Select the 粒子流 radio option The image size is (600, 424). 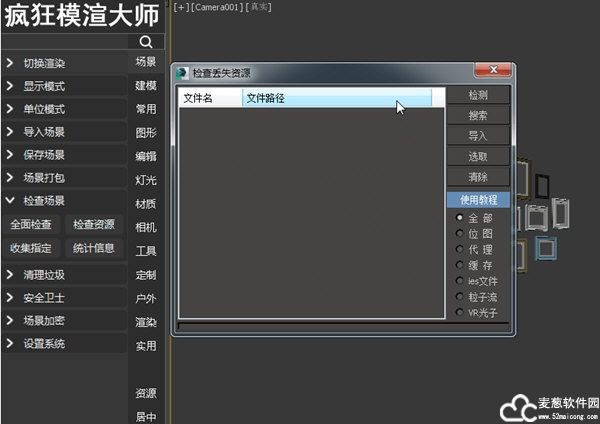pos(460,296)
